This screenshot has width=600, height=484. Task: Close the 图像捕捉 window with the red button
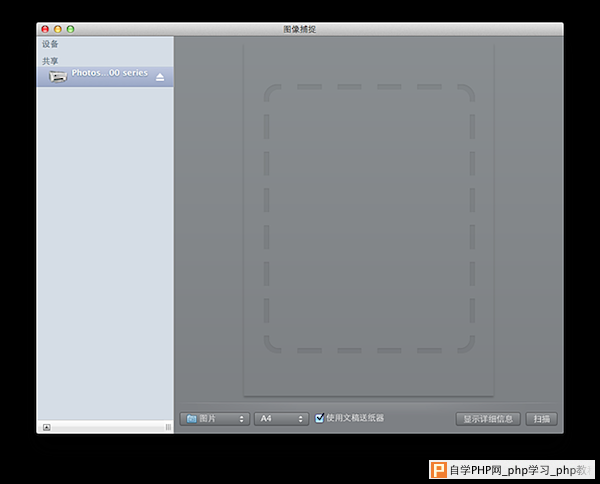tap(45, 29)
